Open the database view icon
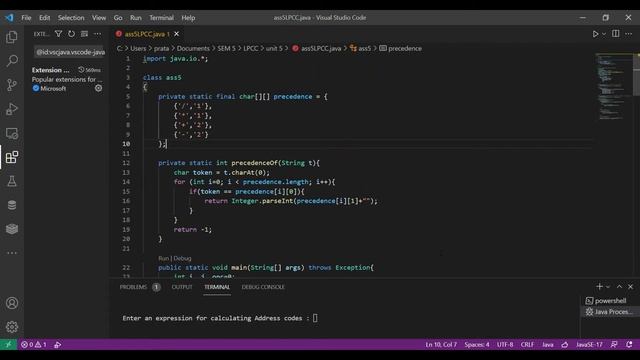This screenshot has height=360, width=640. pyautogui.click(x=12, y=205)
